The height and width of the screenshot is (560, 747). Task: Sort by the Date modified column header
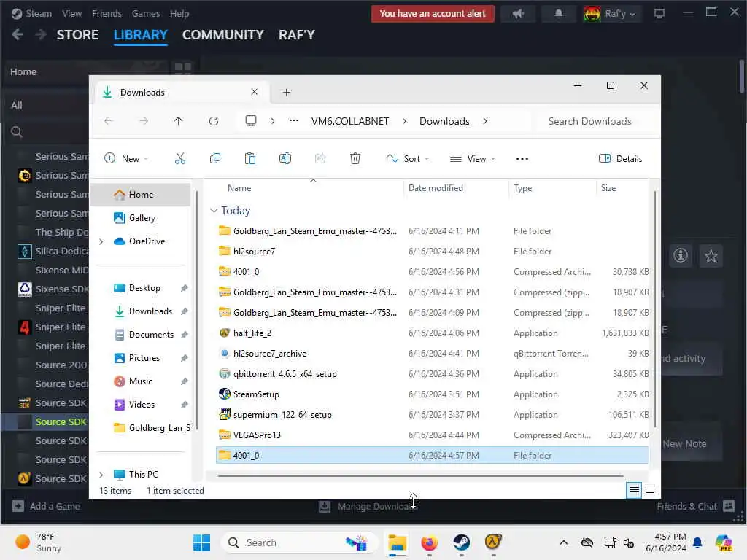coord(436,188)
